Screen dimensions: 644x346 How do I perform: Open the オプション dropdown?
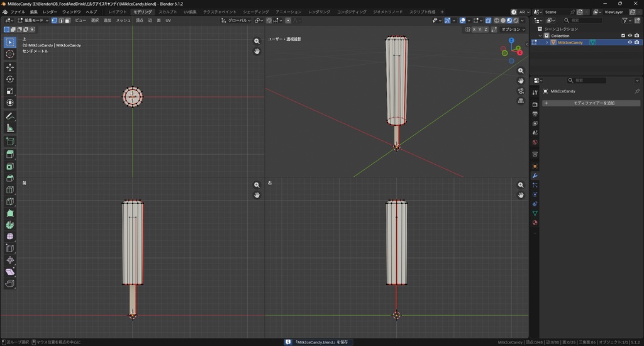513,30
